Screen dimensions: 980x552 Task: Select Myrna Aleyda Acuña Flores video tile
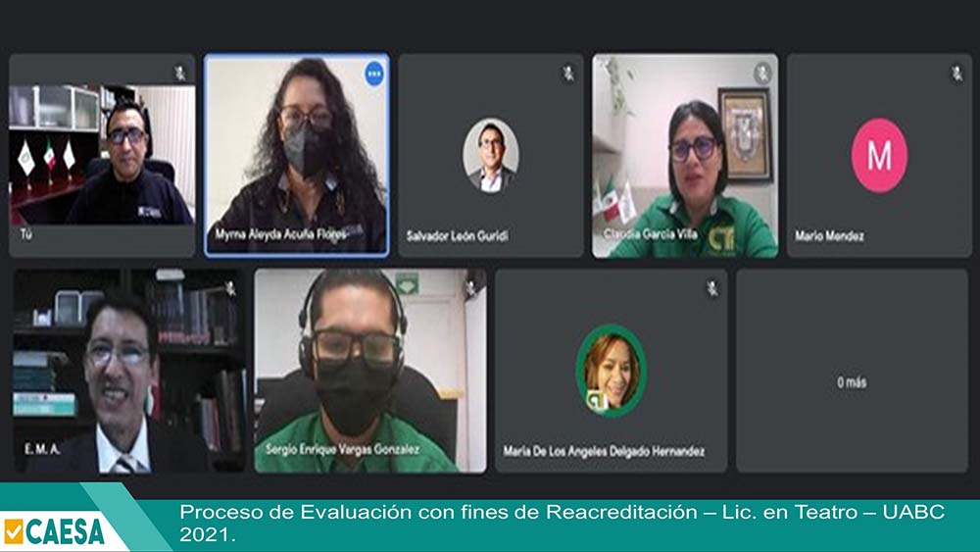click(296, 155)
